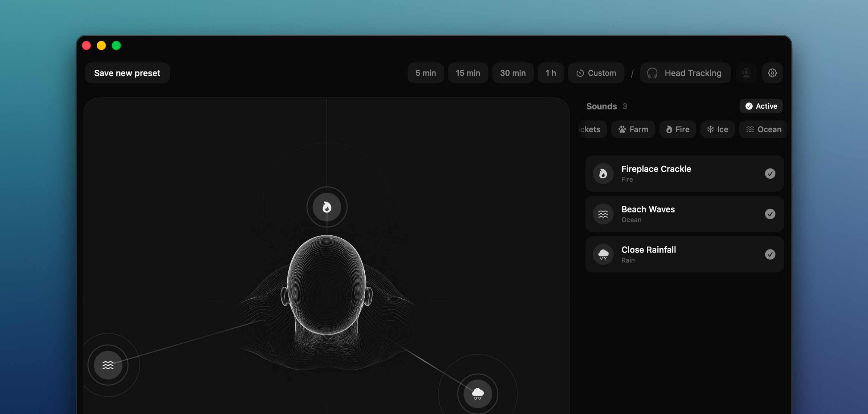Uncheck the Fireplace Crackle sound
Screen dimensions: 868x414
click(x=770, y=174)
